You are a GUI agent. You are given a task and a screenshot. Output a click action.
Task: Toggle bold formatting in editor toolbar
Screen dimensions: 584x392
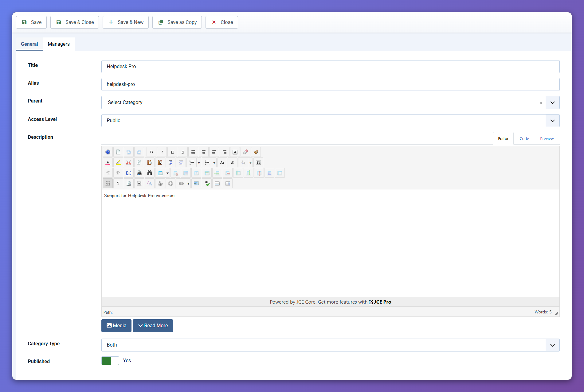(151, 152)
